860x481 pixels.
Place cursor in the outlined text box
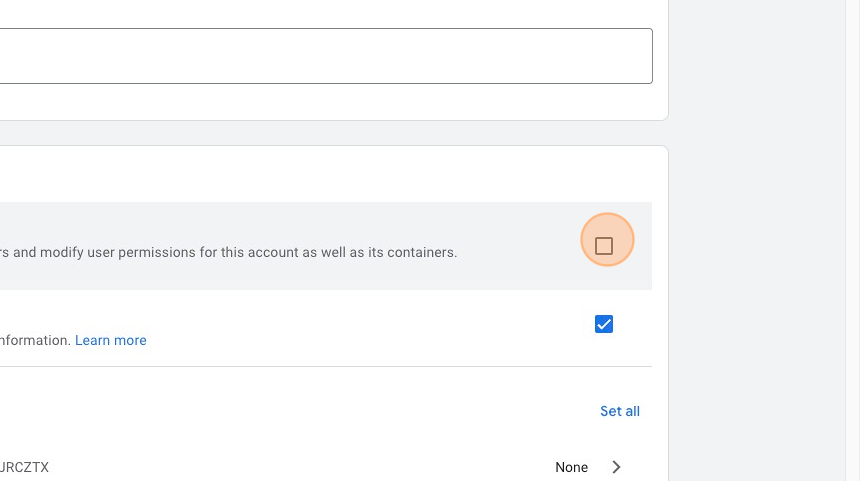point(320,56)
